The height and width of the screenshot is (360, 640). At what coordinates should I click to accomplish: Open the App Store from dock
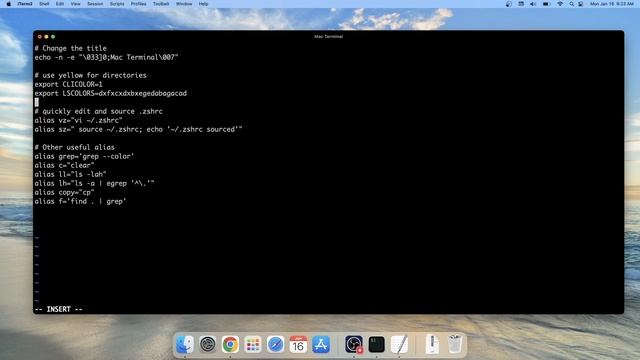[321, 344]
